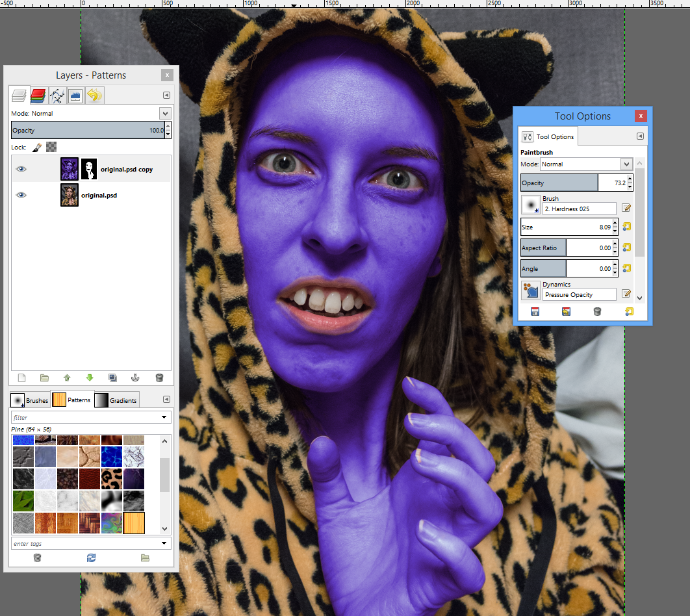Switch to the Brushes tab
690x616 pixels.
(x=30, y=400)
